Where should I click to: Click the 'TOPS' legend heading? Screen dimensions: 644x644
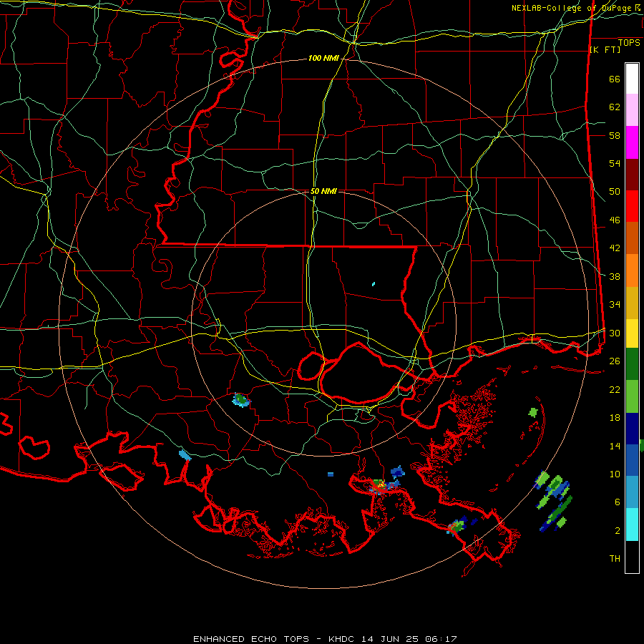pos(629,43)
